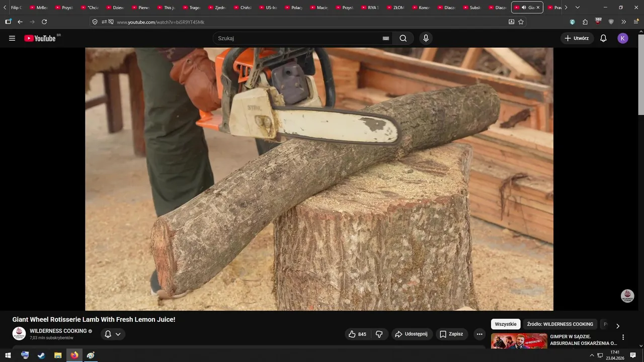
Task: Click the on-screen keyboard icon in search box
Action: click(x=386, y=38)
